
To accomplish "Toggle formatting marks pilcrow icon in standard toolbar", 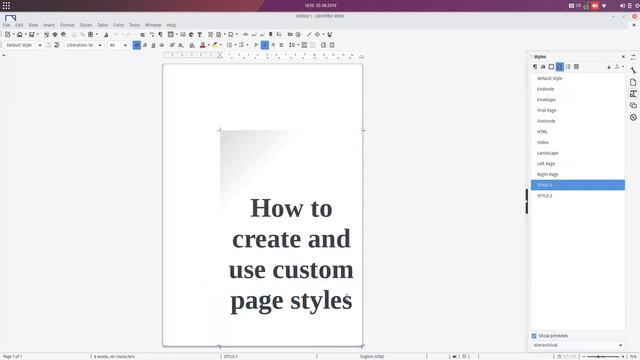I will point(160,35).
